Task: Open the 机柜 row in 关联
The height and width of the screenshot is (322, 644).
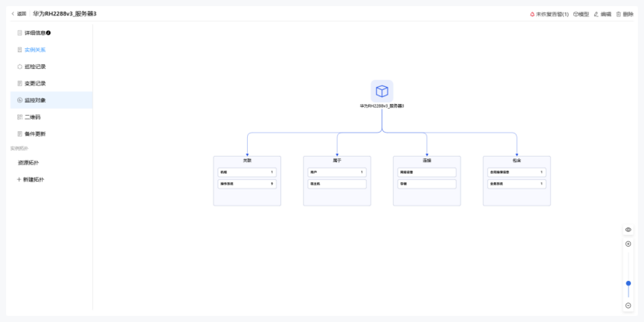Action: 247,172
